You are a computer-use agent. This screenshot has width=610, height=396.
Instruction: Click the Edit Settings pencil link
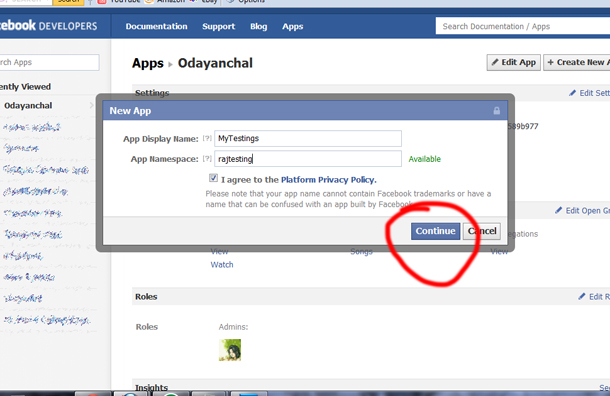pos(589,93)
